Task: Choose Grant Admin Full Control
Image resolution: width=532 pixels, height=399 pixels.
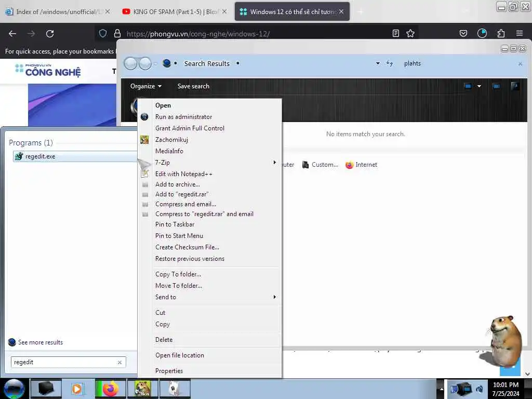Action: click(210, 128)
